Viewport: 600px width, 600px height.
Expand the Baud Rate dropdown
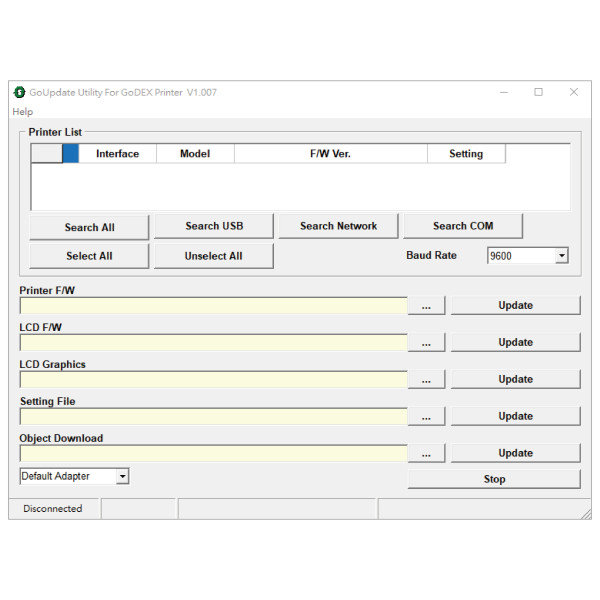[x=561, y=256]
